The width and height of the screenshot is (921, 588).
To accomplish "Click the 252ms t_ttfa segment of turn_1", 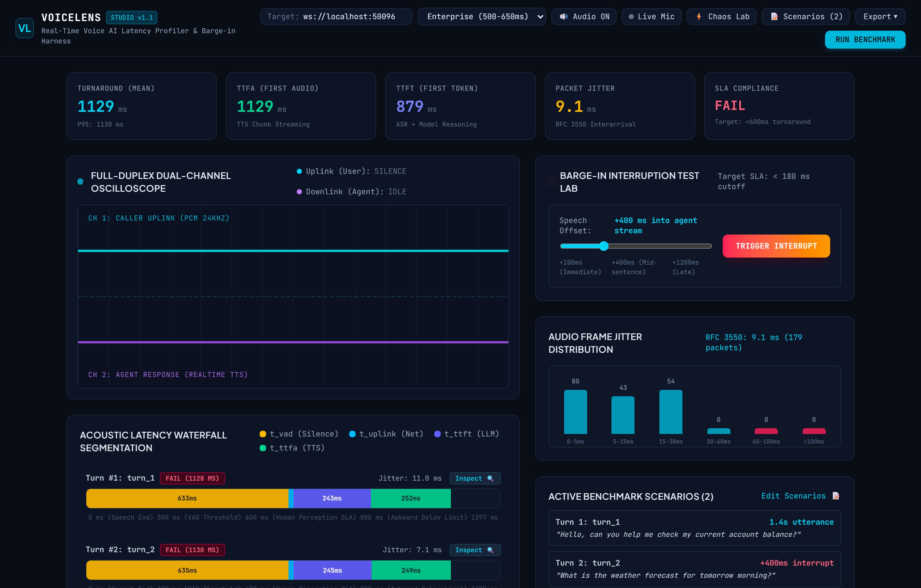I will pyautogui.click(x=411, y=498).
